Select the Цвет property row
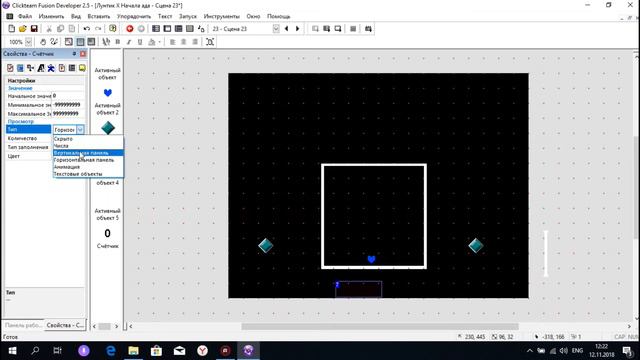This screenshot has width=640, height=360. (x=29, y=156)
